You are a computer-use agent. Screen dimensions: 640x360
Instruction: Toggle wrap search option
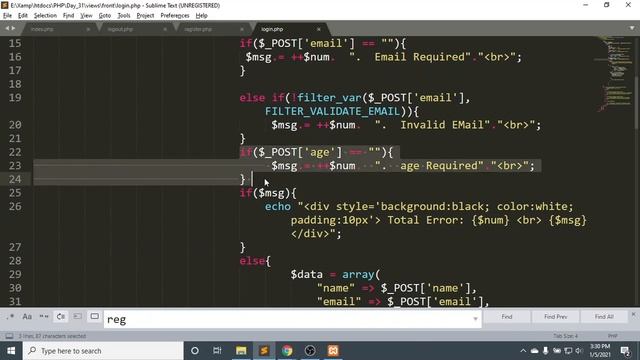61,317
